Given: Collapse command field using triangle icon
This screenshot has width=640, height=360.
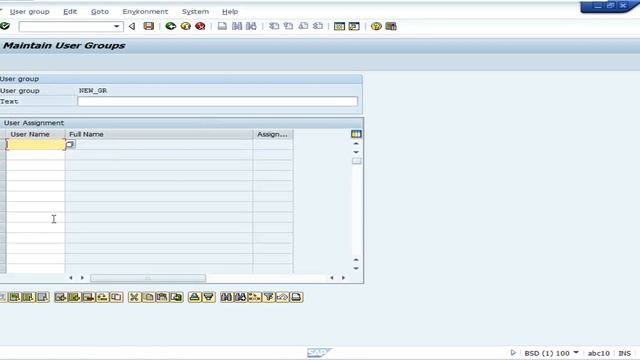Looking at the screenshot, I should click(x=132, y=27).
